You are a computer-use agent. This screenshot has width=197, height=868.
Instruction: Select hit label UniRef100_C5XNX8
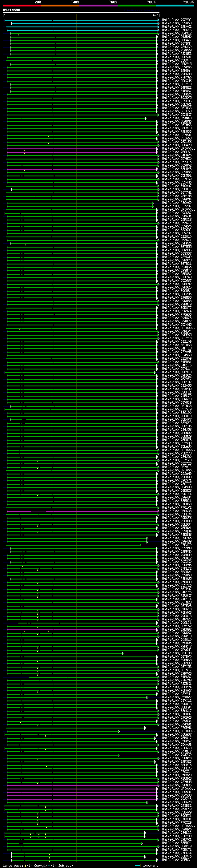(x=177, y=118)
